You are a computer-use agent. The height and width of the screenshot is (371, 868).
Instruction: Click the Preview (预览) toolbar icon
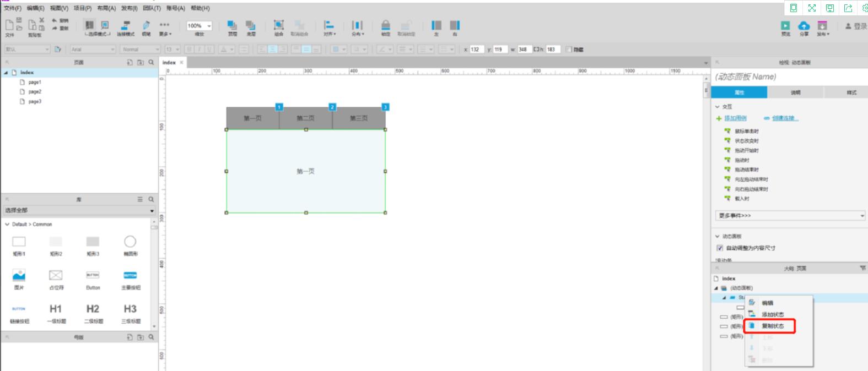(x=785, y=26)
